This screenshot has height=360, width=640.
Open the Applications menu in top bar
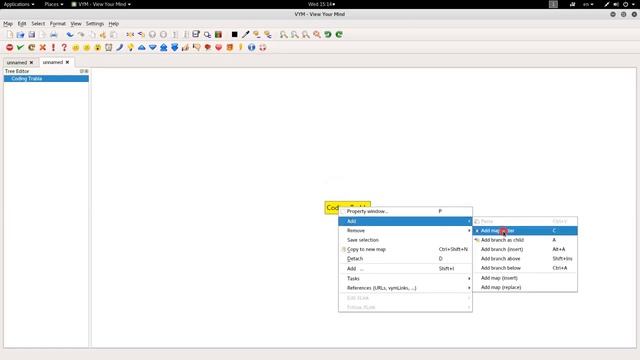(x=19, y=4)
